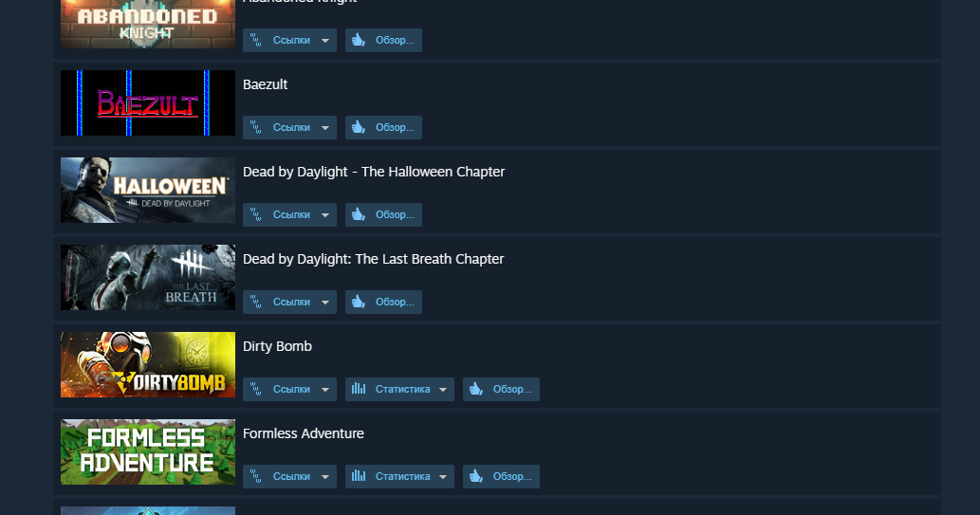Expand the Статистика dropdown arrow for Dirty Bomb
The image size is (980, 515).
pos(442,390)
